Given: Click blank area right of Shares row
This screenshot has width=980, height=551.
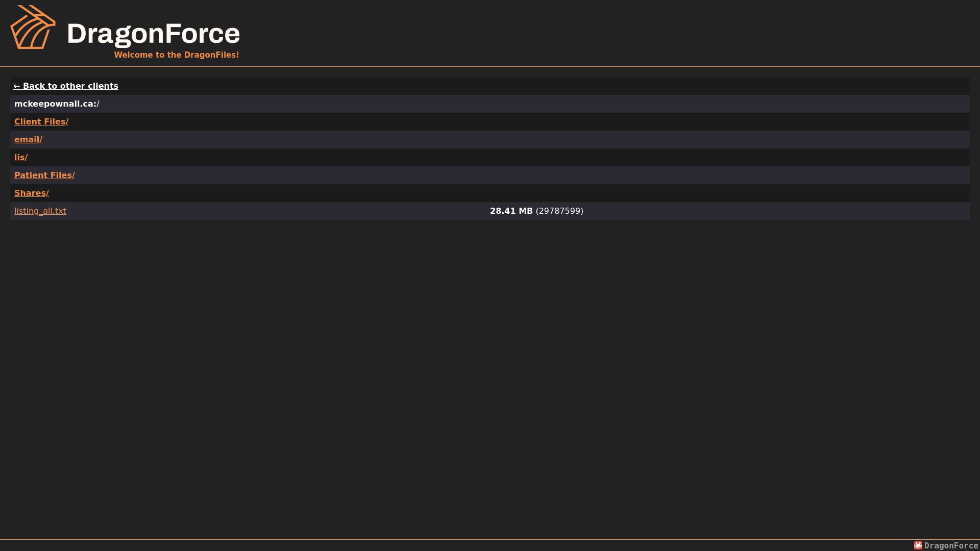Looking at the screenshot, I should point(510,193).
